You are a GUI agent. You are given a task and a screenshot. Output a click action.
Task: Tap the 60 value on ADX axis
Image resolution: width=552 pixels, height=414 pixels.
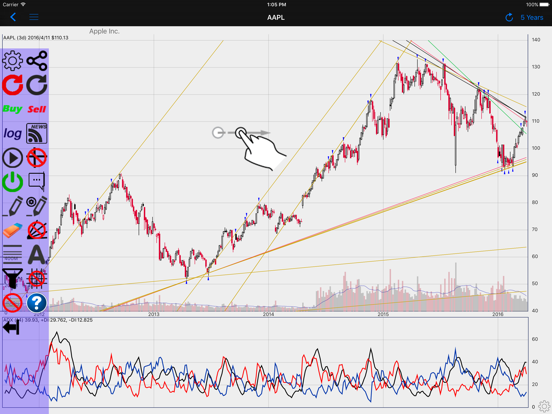(x=535, y=339)
